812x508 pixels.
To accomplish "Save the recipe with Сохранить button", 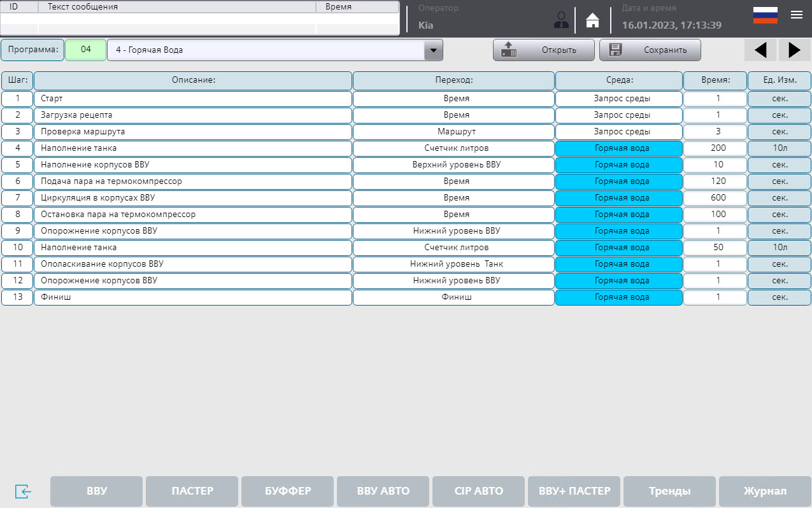I will [650, 50].
